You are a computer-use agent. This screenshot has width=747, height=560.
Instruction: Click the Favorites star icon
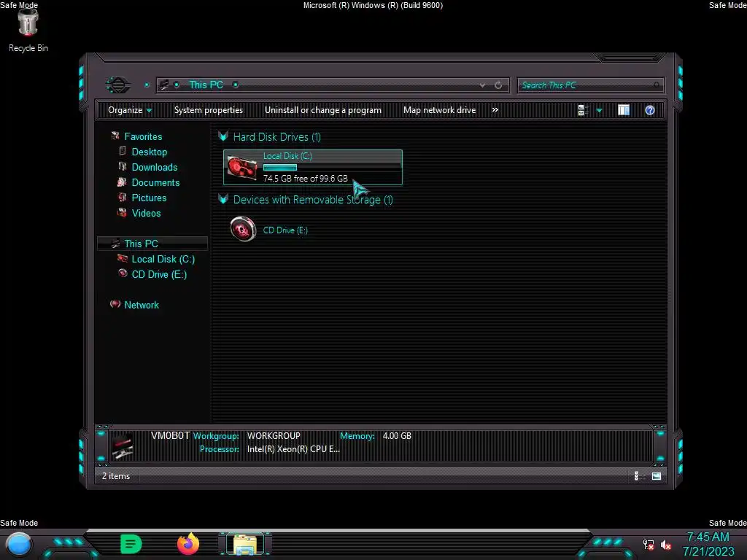point(115,136)
